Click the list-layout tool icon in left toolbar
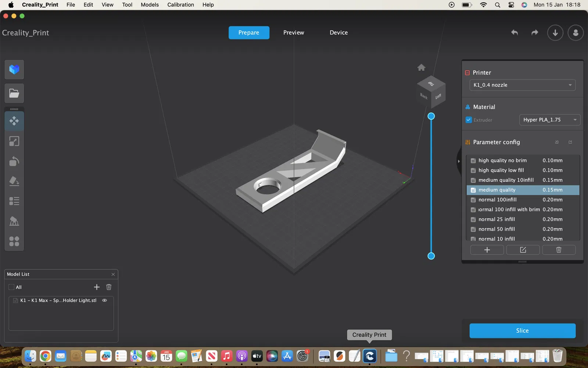The width and height of the screenshot is (588, 368). 14,201
